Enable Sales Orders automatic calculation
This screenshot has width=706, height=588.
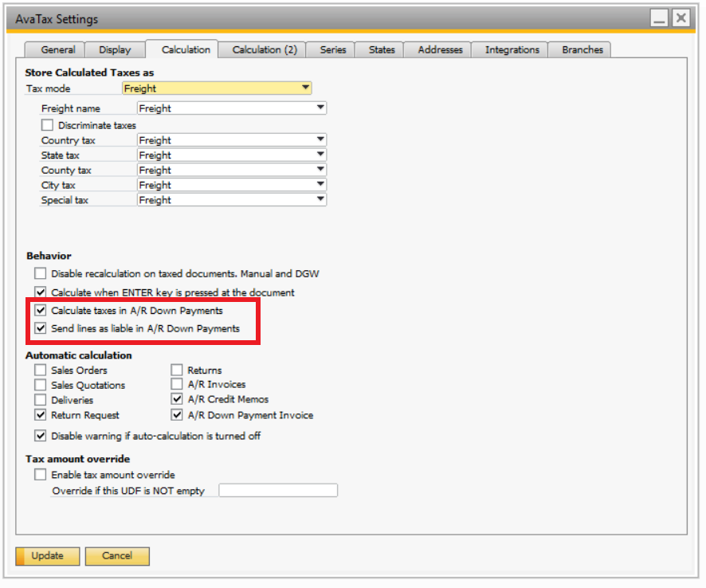coord(41,370)
